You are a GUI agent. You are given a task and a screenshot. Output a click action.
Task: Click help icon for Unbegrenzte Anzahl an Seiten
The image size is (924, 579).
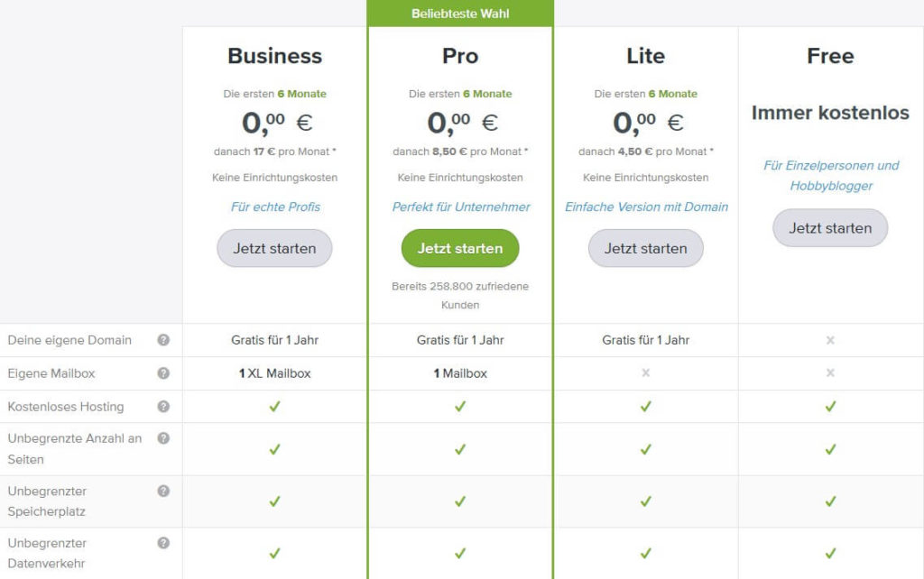(163, 438)
